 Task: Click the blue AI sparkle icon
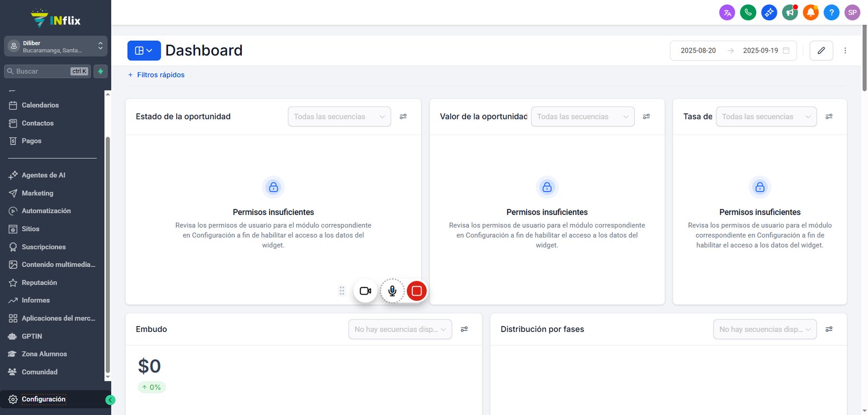tap(769, 12)
